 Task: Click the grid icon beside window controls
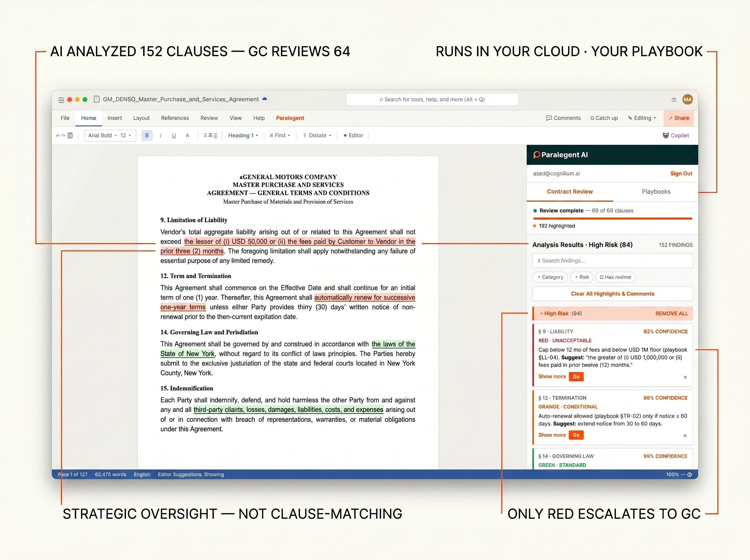pos(61,100)
